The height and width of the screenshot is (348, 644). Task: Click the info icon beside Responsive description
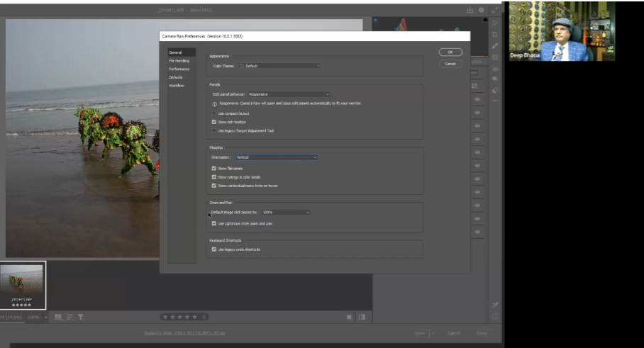click(x=214, y=103)
